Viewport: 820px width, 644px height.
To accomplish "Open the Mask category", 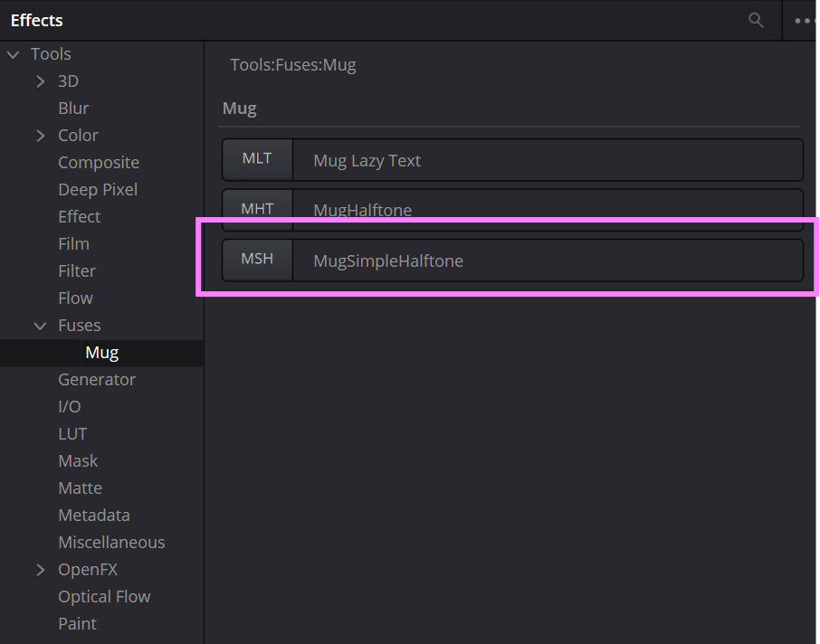I will [78, 461].
